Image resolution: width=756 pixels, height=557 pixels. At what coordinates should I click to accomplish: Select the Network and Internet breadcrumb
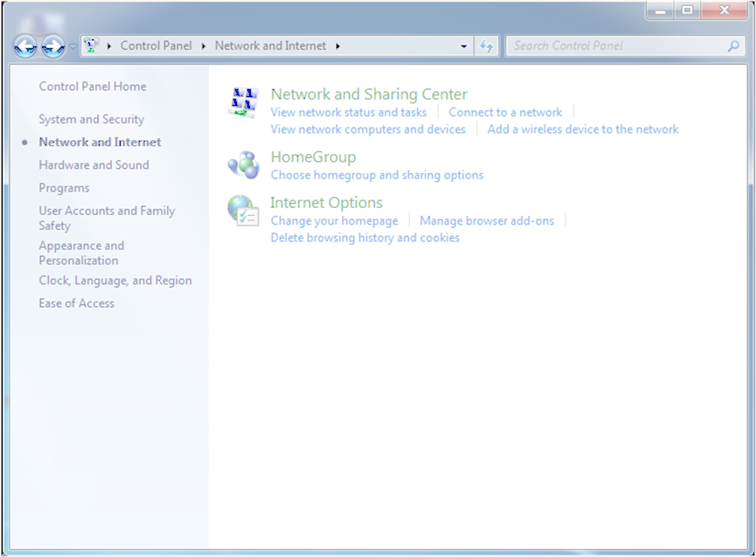[270, 45]
